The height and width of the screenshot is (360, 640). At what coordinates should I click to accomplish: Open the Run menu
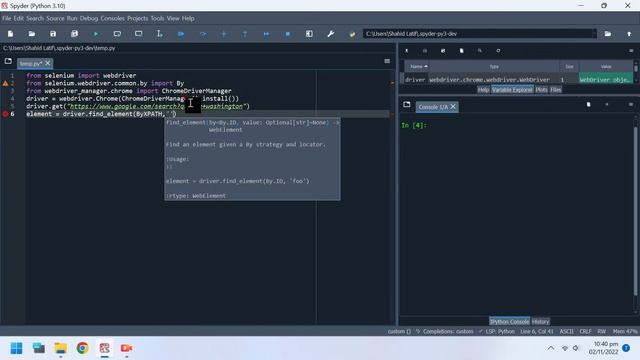coord(72,18)
